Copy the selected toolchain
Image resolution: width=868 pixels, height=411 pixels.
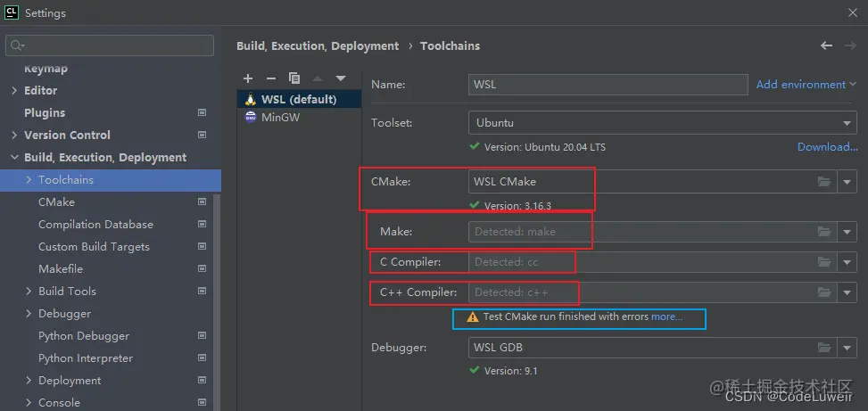(x=294, y=78)
